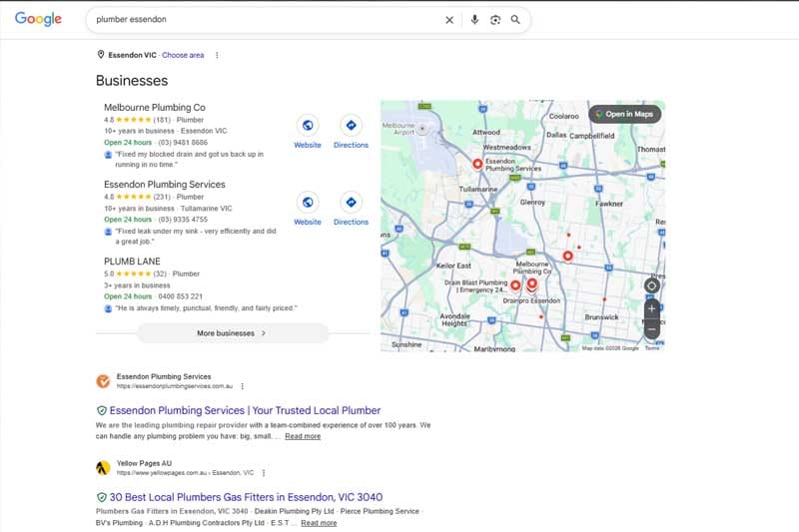The width and height of the screenshot is (799, 532).
Task: Zoom out on the map
Action: coord(651,329)
